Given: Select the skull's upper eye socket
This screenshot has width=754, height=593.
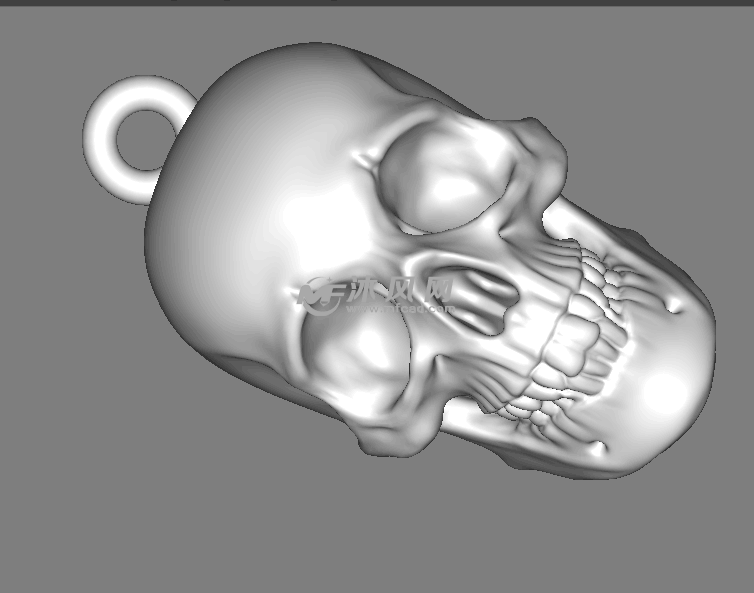Looking at the screenshot, I should pyautogui.click(x=448, y=180).
